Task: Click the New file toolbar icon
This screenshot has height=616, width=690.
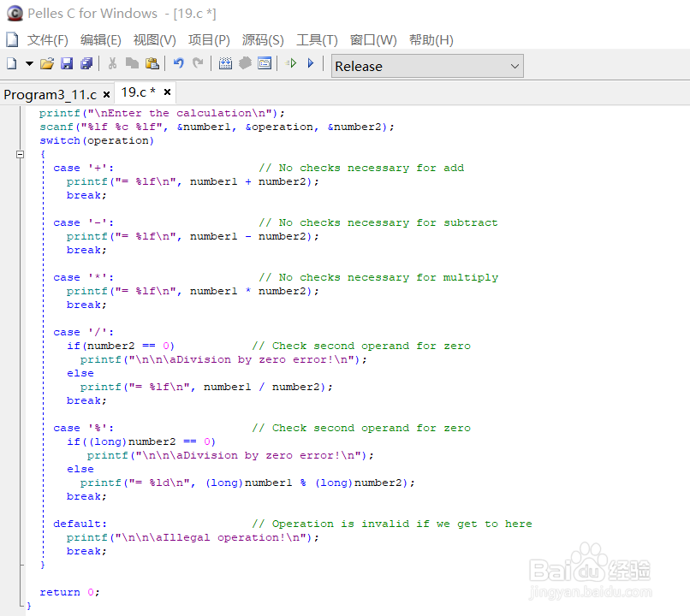Action: 12,64
